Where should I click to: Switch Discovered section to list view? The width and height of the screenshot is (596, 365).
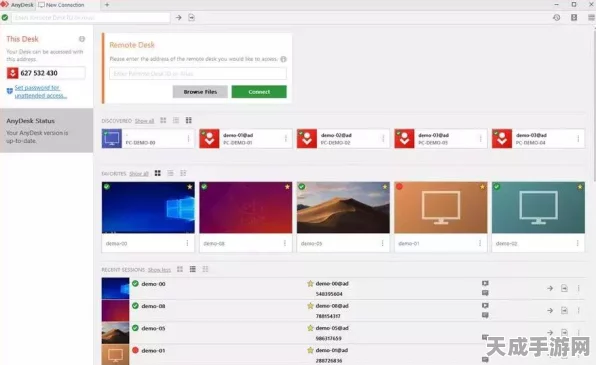tap(176, 121)
